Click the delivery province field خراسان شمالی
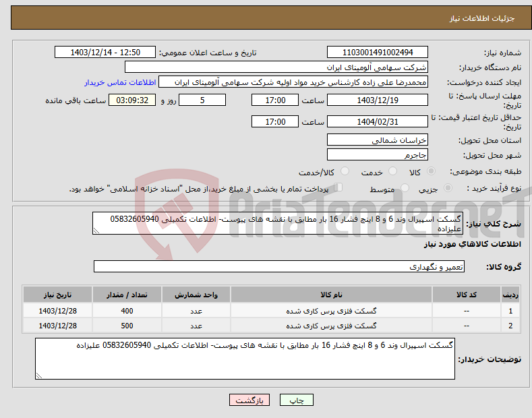Viewport: 532px width, 418px height. pyautogui.click(x=378, y=140)
